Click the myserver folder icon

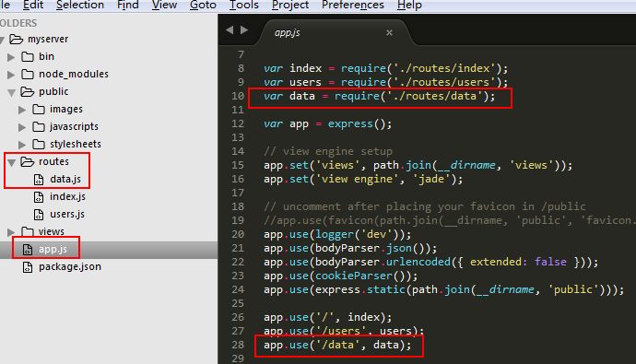click(17, 39)
